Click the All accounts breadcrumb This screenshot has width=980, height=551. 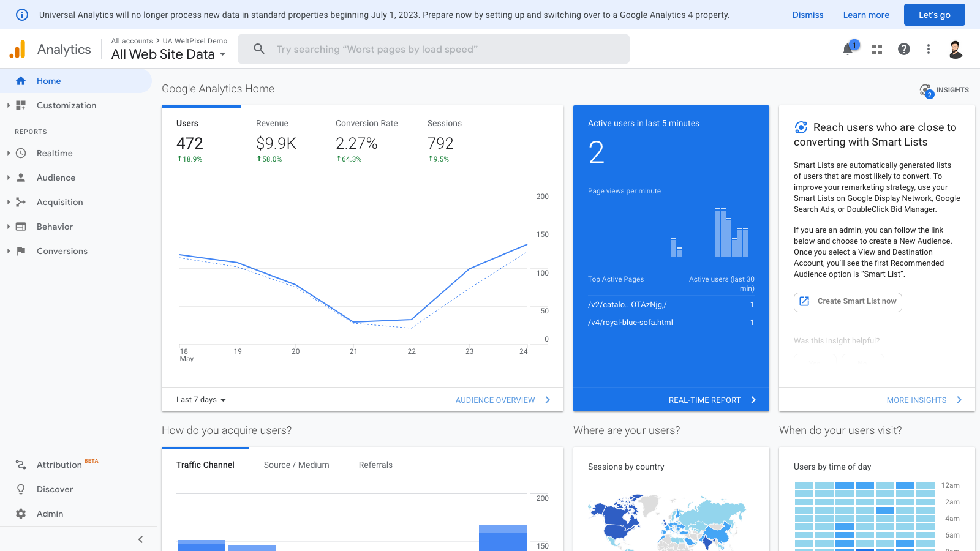pyautogui.click(x=132, y=41)
